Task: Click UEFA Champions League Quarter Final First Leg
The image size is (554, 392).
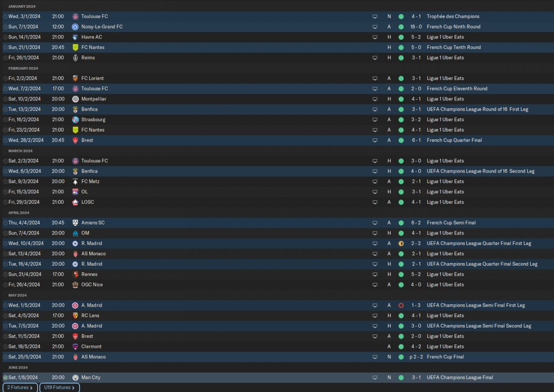Action: click(x=479, y=244)
